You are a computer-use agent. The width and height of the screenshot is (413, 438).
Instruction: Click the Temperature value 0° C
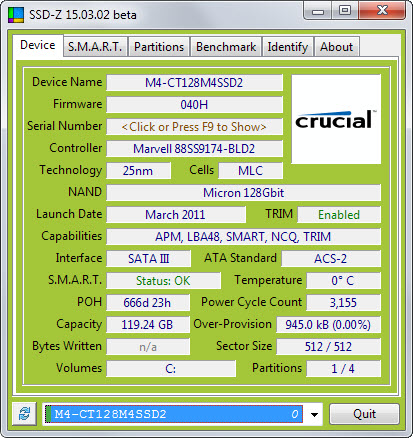coord(343,281)
